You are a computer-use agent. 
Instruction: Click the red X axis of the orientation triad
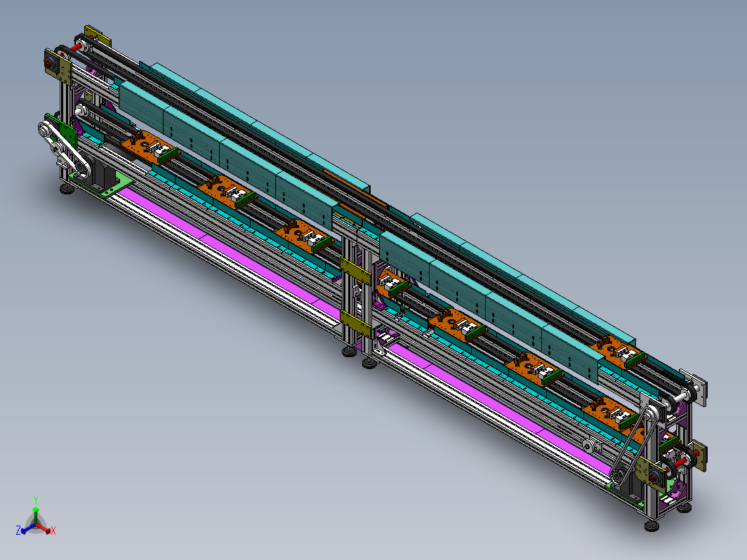[x=44, y=528]
